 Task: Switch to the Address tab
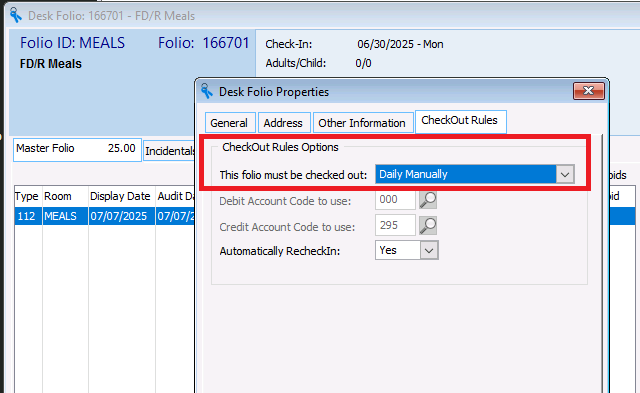[x=284, y=123]
